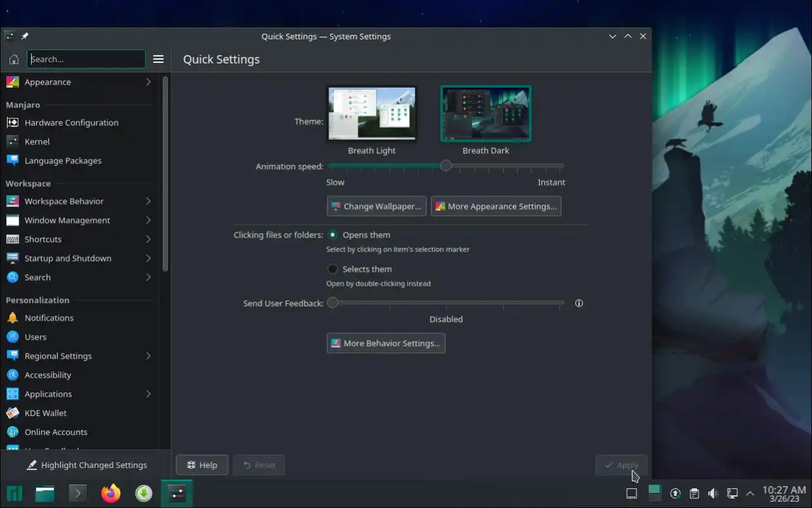Click the Help button
Image resolution: width=812 pixels, height=508 pixels.
pyautogui.click(x=202, y=465)
